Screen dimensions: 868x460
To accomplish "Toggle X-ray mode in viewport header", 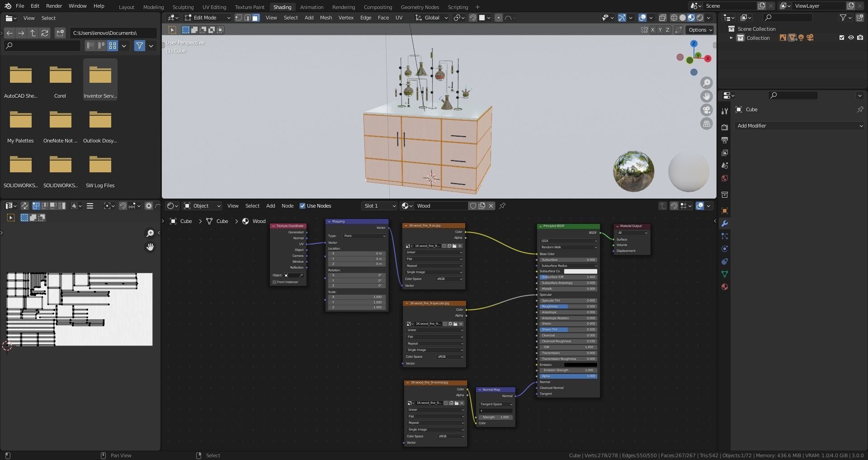I will (x=663, y=18).
